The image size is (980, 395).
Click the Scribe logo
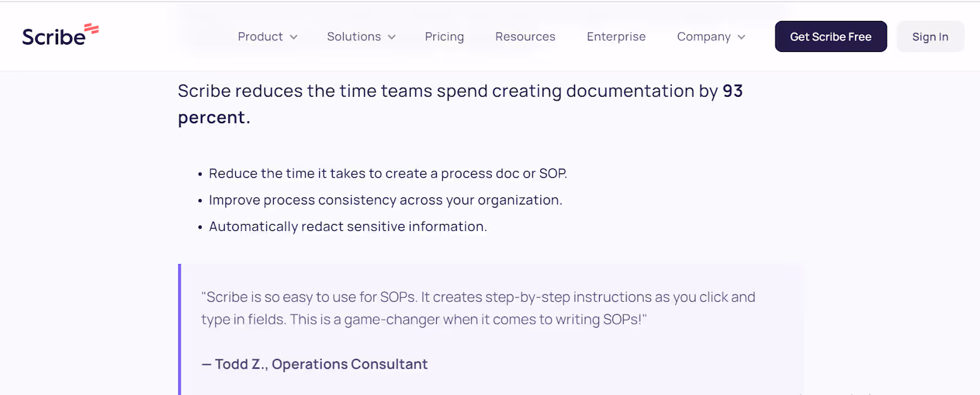pyautogui.click(x=60, y=36)
